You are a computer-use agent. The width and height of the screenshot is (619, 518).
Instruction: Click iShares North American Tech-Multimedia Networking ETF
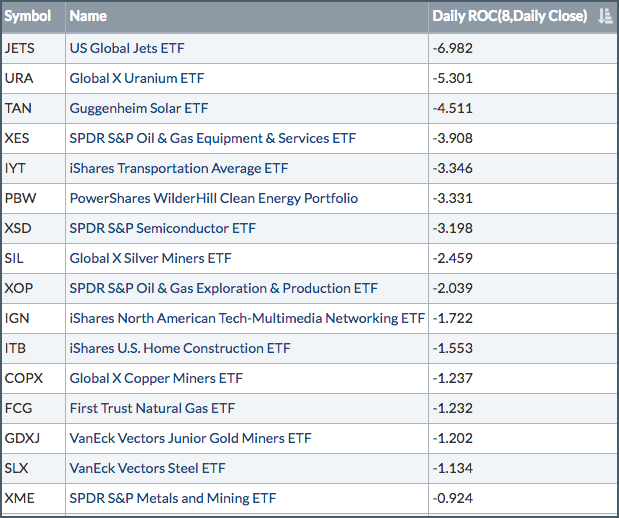pos(247,318)
